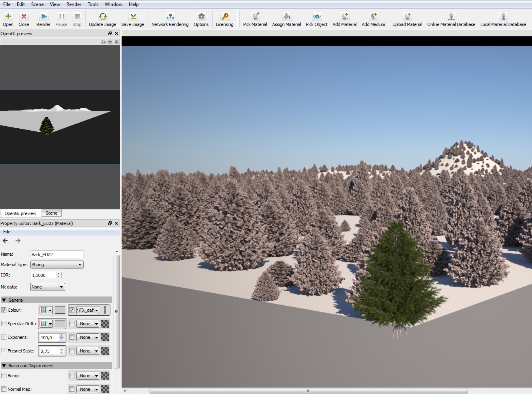Image resolution: width=532 pixels, height=394 pixels.
Task: Click the Licensing key icon
Action: point(225,17)
